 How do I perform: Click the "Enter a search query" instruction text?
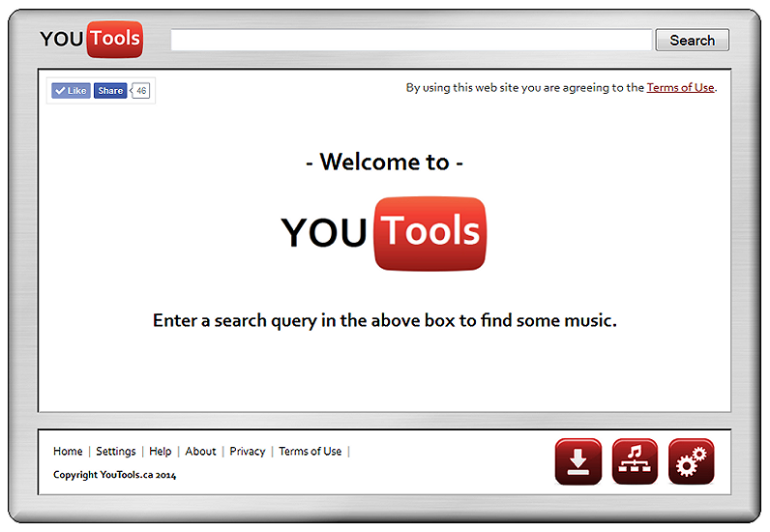(x=384, y=320)
